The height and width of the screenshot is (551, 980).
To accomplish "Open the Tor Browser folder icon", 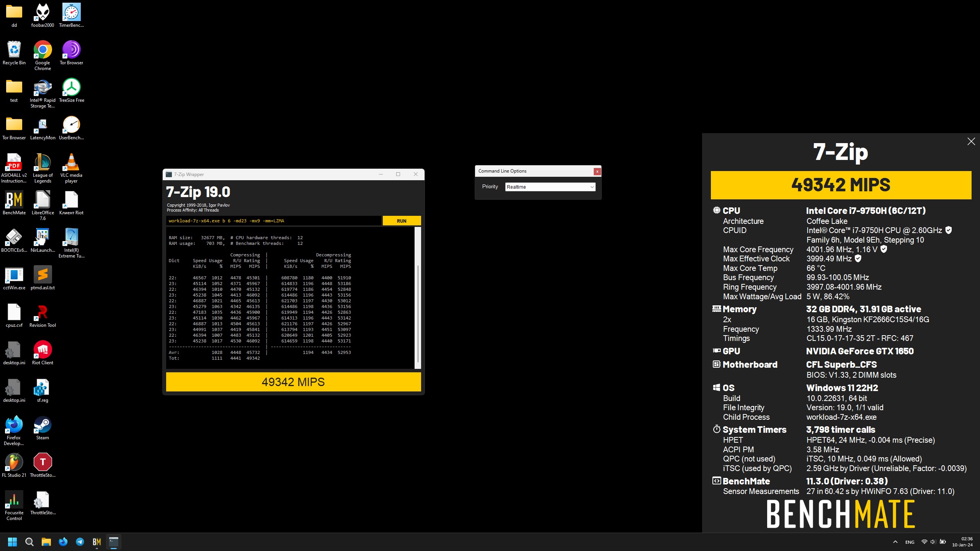I will [x=14, y=128].
